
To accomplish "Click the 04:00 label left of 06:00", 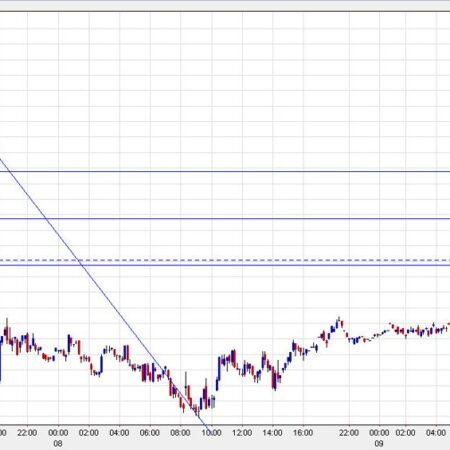I will coord(119,433).
